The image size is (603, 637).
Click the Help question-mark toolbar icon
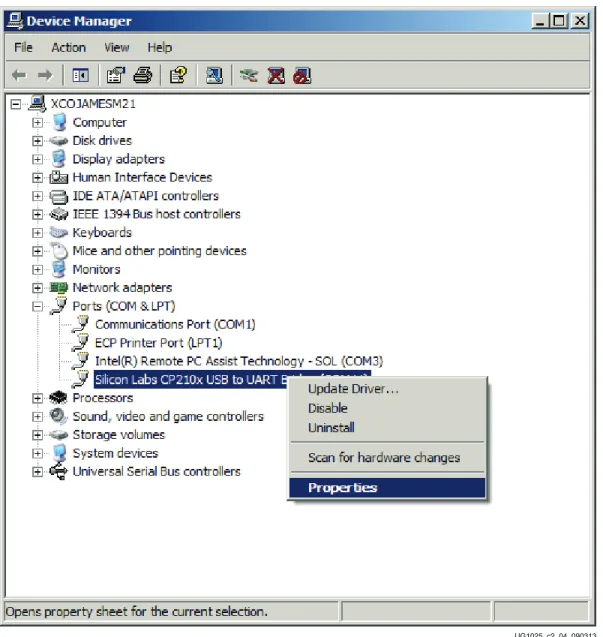click(178, 75)
